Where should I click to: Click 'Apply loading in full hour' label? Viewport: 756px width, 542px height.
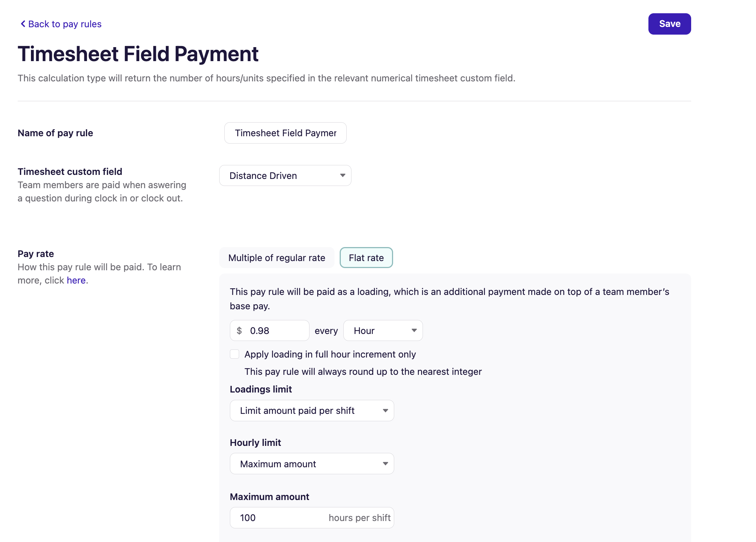click(330, 354)
